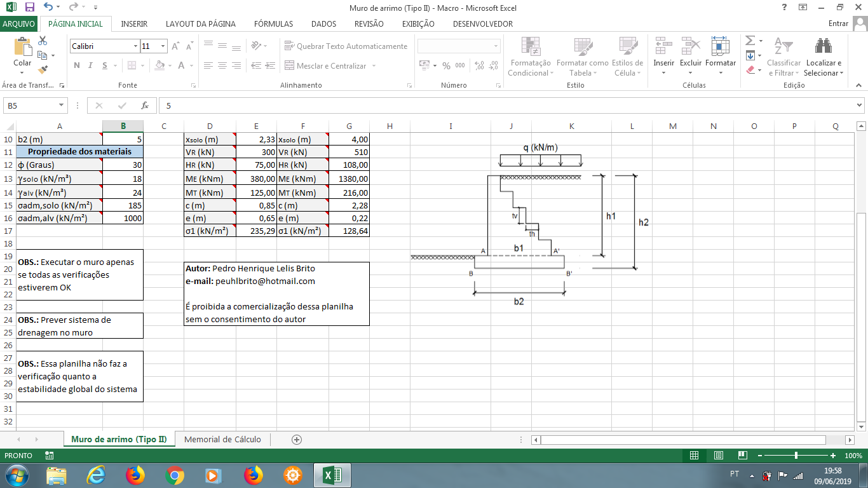
Task: Decrease font size with smaller A icon
Action: point(190,46)
